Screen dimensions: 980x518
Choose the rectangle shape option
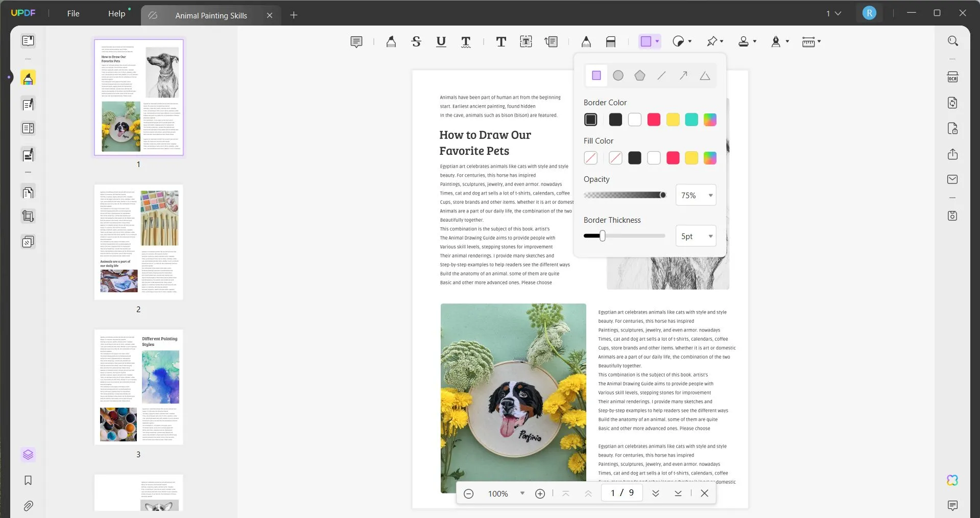click(x=596, y=76)
